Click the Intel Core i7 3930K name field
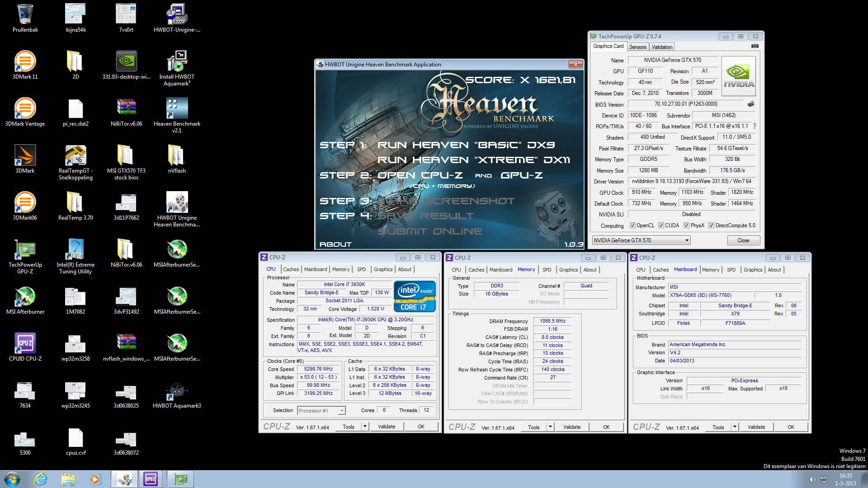Image resolution: width=868 pixels, height=488 pixels. pos(344,285)
